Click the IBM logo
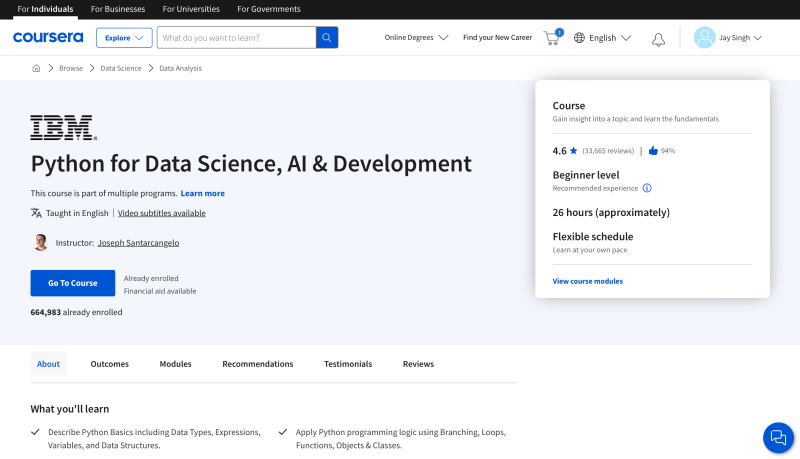The width and height of the screenshot is (800, 459). click(x=63, y=128)
